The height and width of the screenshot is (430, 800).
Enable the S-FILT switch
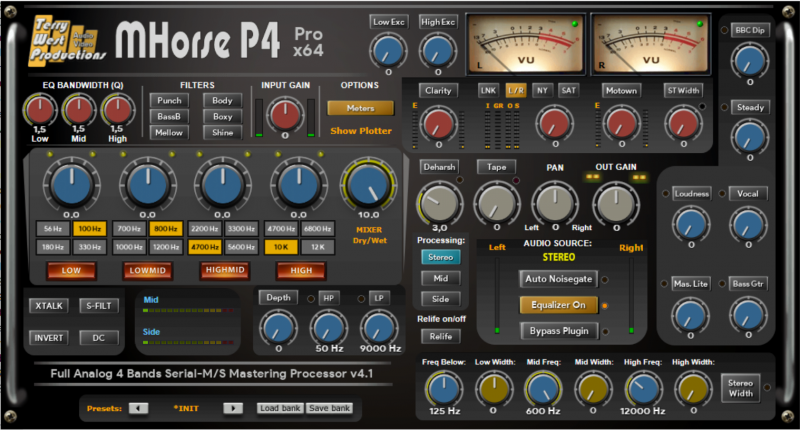(98, 306)
